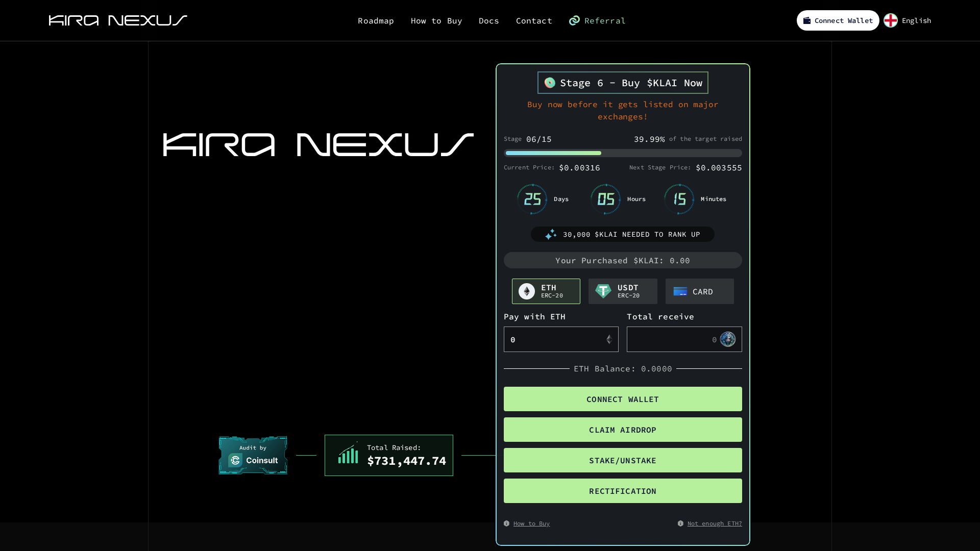Click the header Connect Wallet button
This screenshot has width=980, height=551.
pos(838,20)
